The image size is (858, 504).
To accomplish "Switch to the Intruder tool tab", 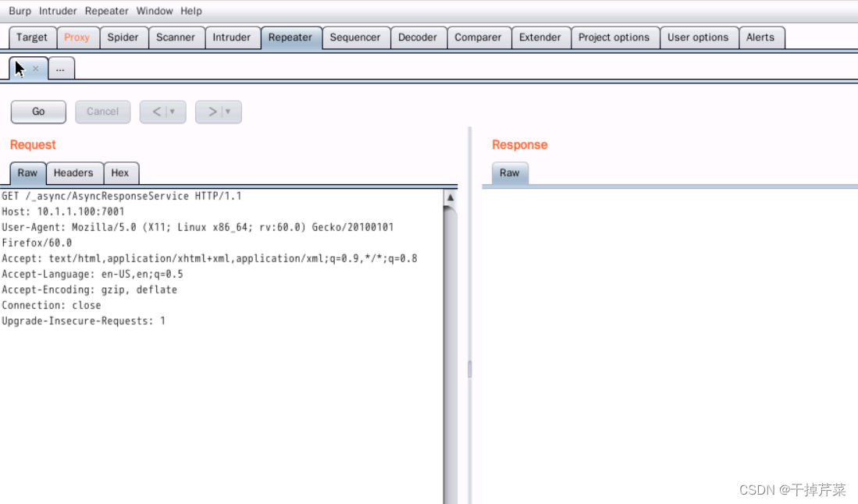I will point(231,37).
